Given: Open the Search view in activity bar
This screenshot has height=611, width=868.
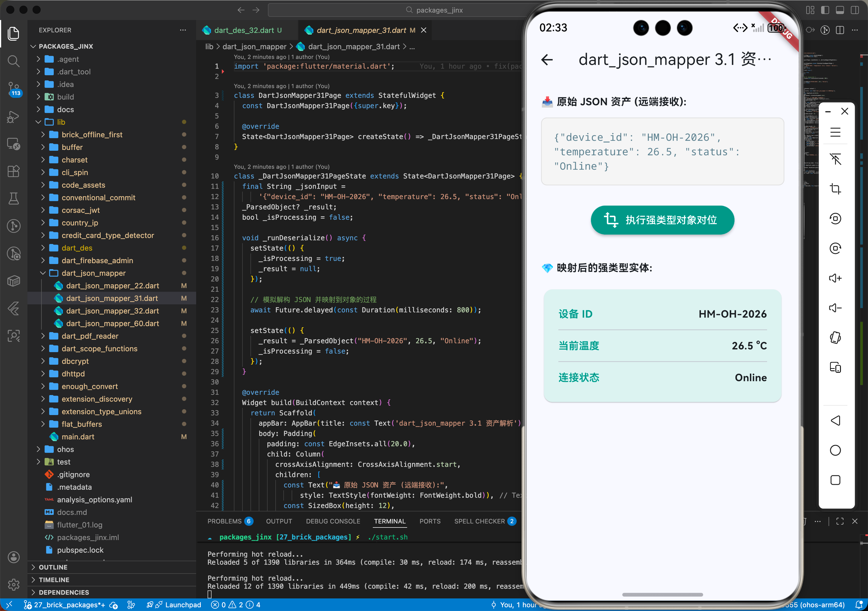Looking at the screenshot, I should coord(14,61).
